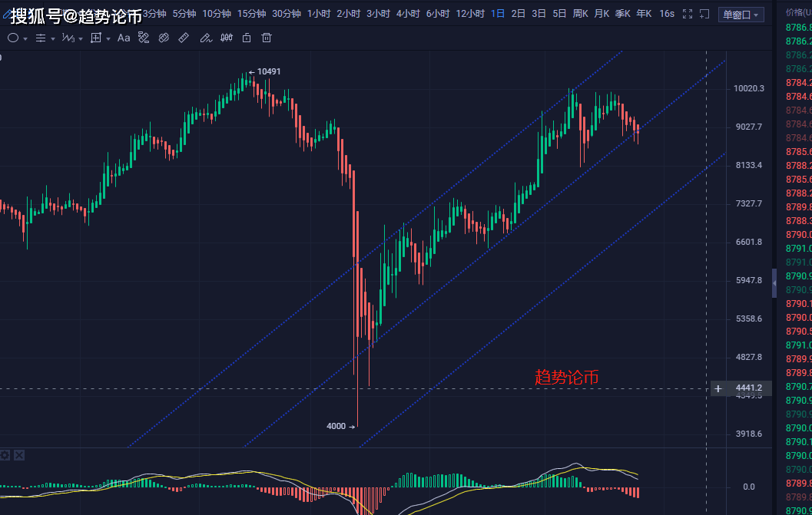Collapse the right price panel handle
The height and width of the screenshot is (515, 812).
click(x=774, y=283)
